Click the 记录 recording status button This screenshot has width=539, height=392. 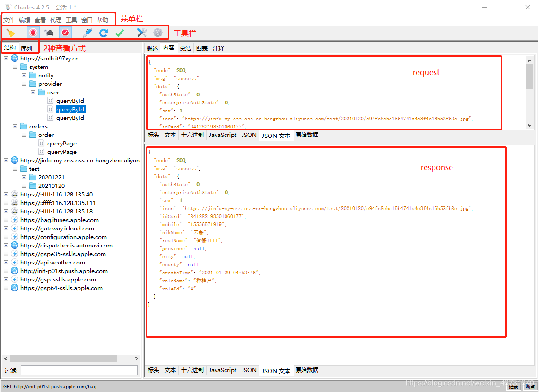click(513, 387)
